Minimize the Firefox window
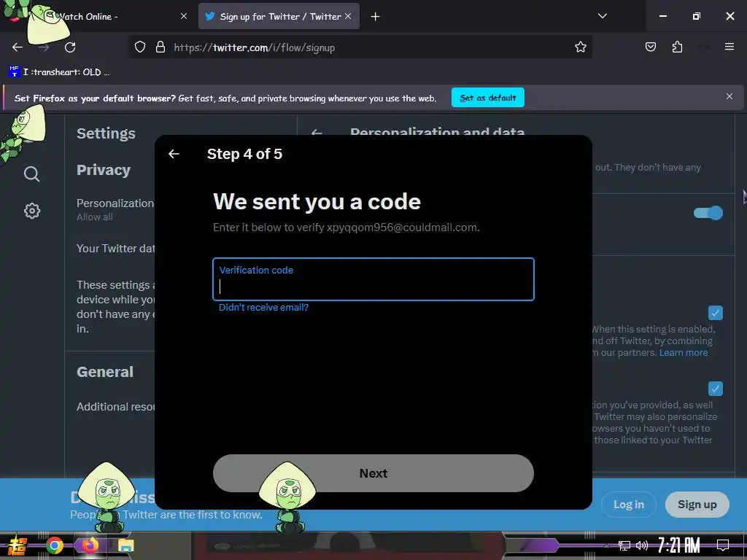 pyautogui.click(x=662, y=16)
